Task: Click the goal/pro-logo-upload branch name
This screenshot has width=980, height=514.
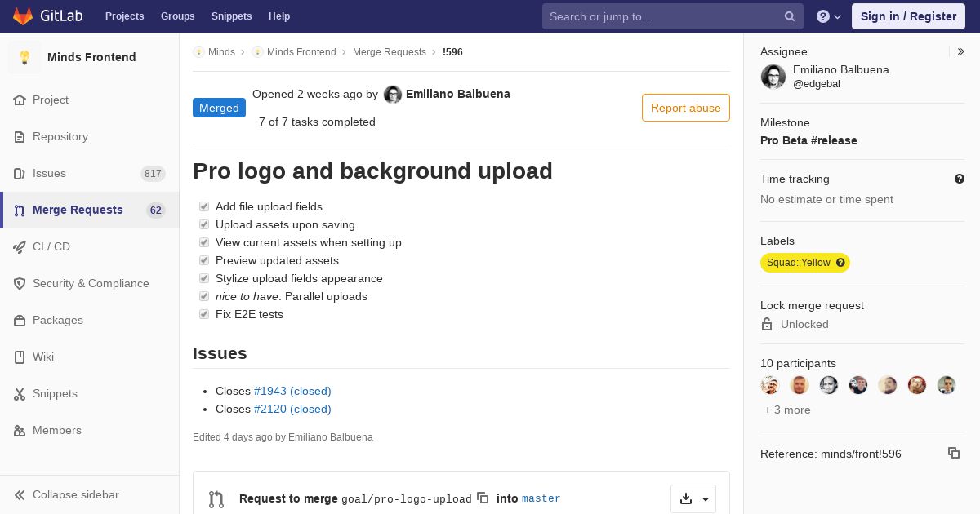Action: coord(407,498)
